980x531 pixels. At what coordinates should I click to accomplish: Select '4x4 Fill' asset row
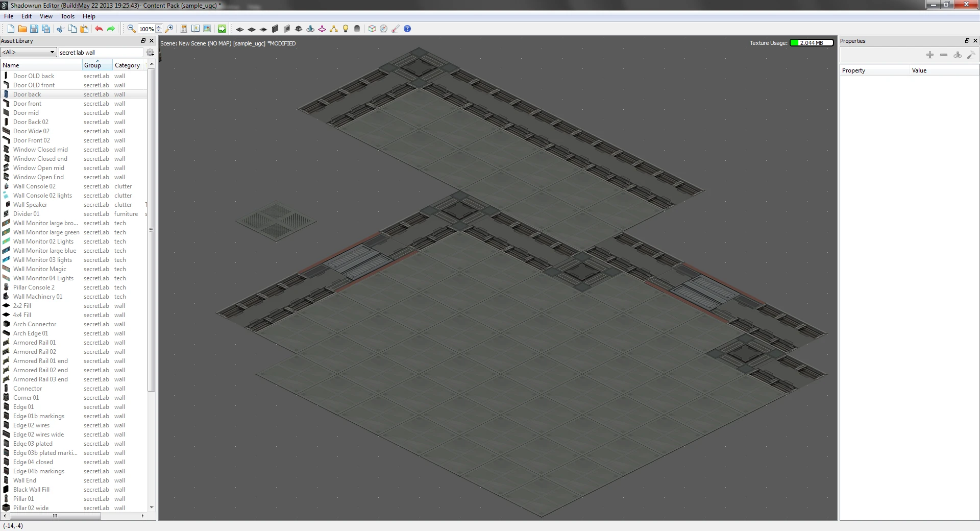pos(74,315)
